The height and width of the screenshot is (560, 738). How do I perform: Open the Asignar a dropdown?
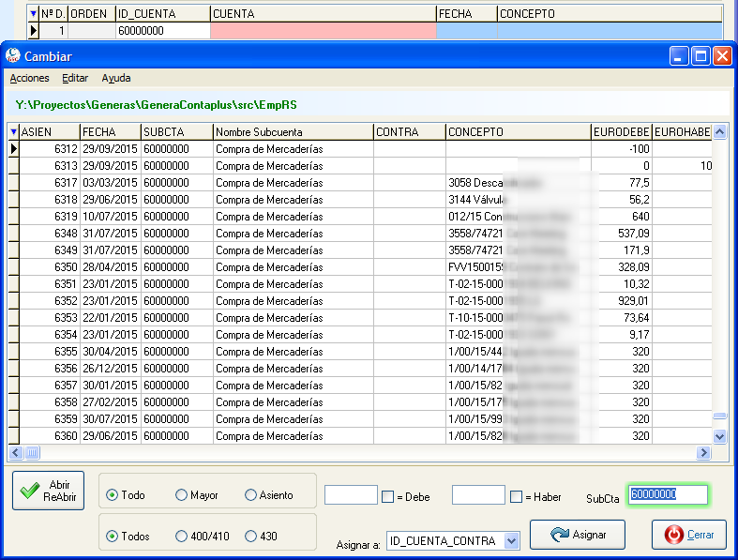(x=512, y=541)
